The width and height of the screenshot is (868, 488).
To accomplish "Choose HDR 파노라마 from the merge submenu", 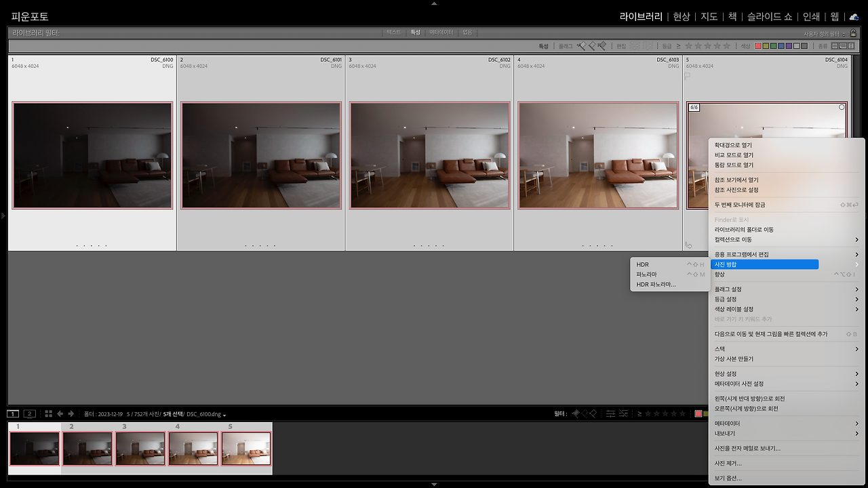I will pos(670,285).
